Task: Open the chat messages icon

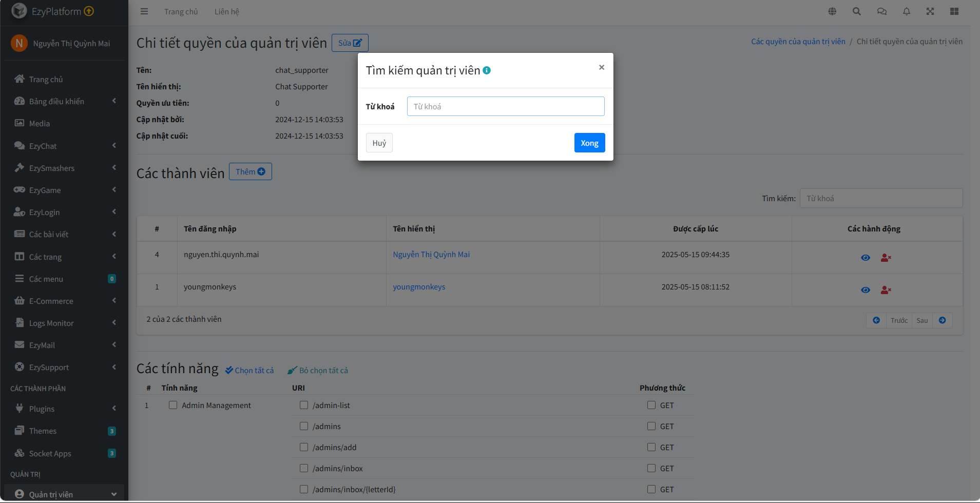Action: tap(881, 11)
